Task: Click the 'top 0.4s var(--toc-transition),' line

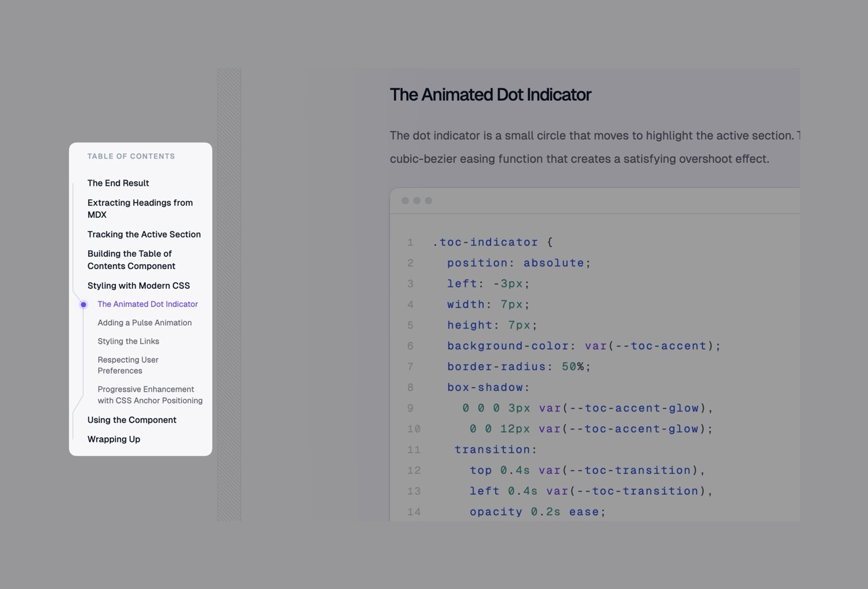Action: (x=587, y=470)
